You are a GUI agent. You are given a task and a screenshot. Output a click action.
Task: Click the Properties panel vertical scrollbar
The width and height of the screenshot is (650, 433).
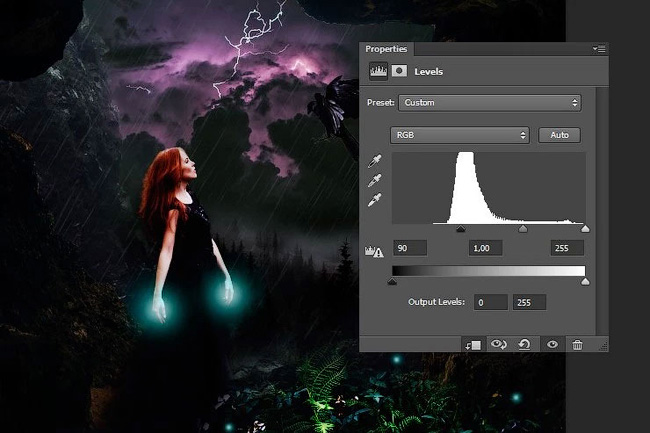pos(602,211)
